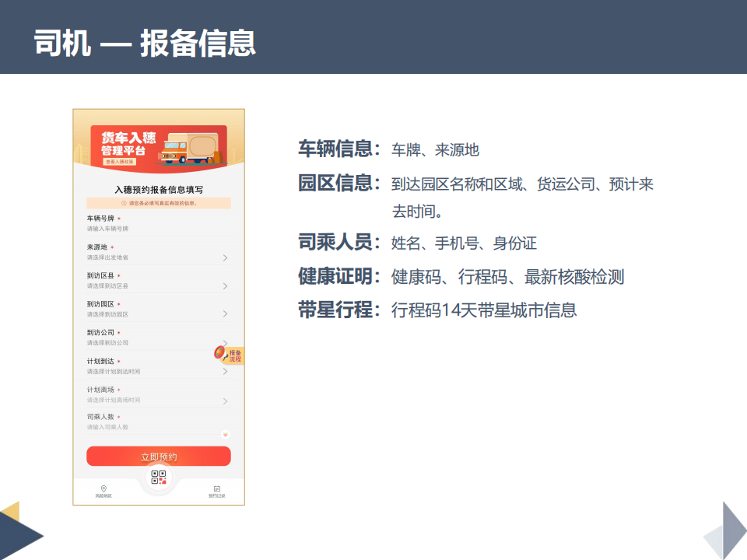Viewport: 747px width, 560px height.
Task: Tap the megaphone icon beside 报备流程 label
Action: point(220,352)
